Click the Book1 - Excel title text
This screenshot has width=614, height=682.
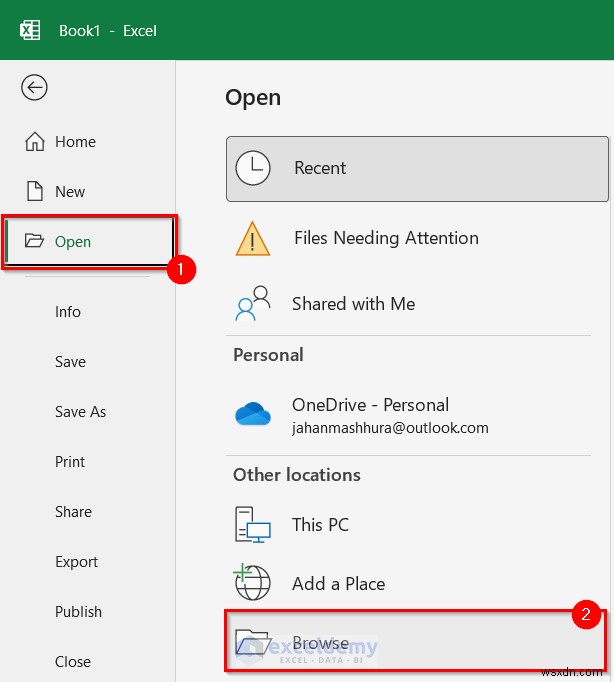[107, 31]
